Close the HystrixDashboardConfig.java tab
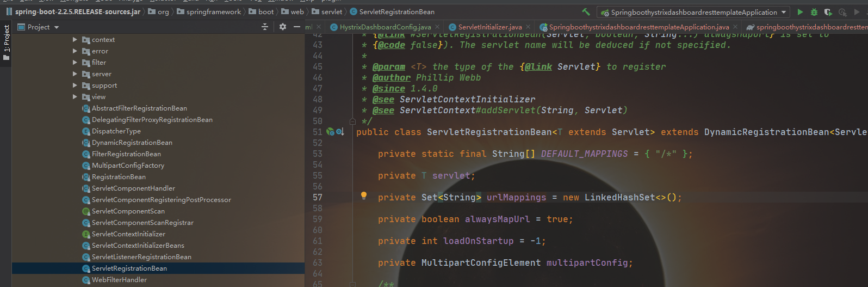Viewport: 868px width, 287px height. 438,27
